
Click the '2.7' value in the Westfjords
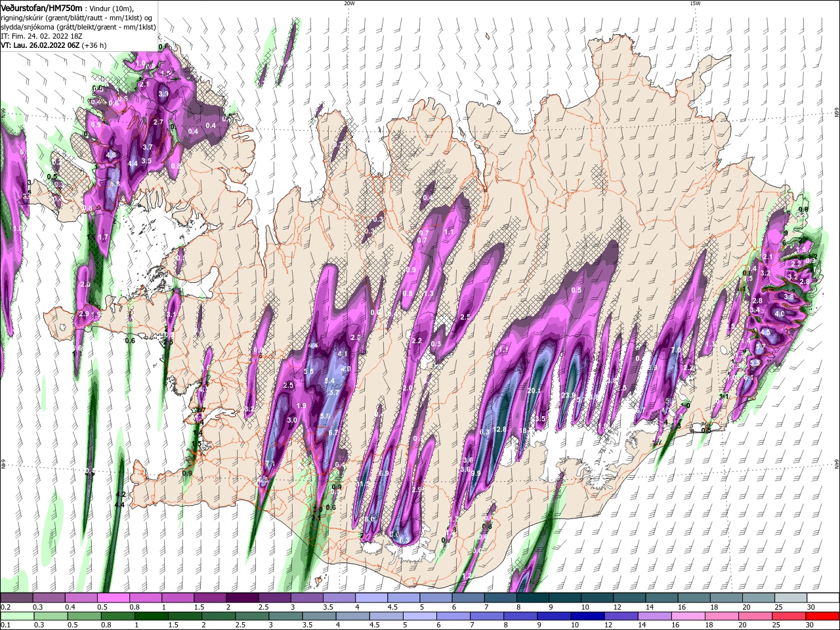[158, 122]
